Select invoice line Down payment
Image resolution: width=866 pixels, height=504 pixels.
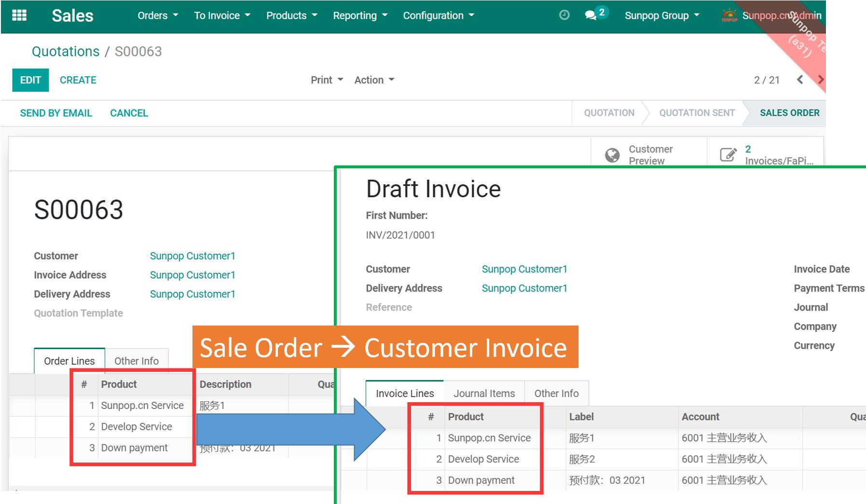[481, 480]
